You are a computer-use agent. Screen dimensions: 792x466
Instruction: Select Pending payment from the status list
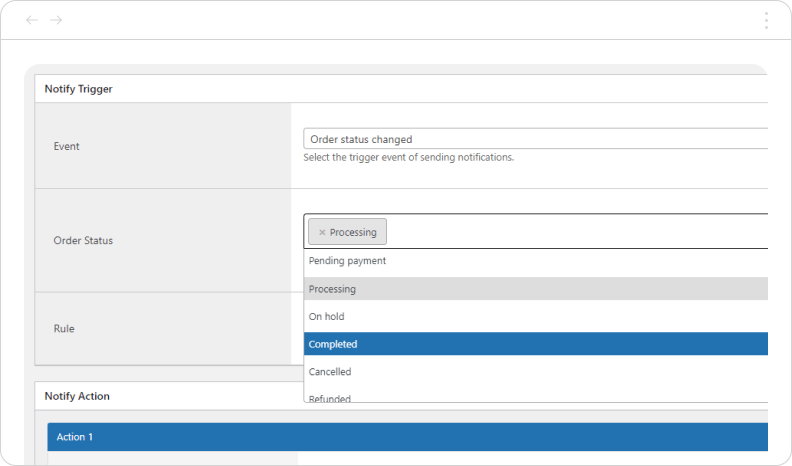[x=347, y=261]
